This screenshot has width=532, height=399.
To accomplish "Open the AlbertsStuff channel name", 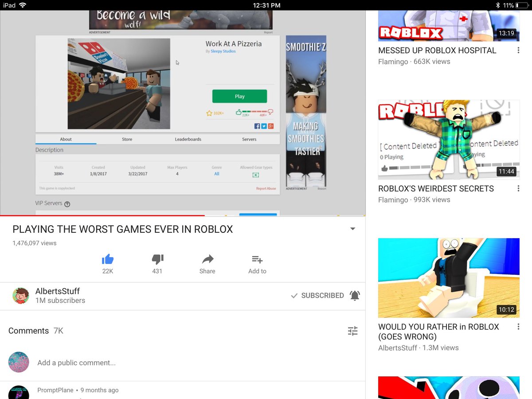I will [x=58, y=291].
